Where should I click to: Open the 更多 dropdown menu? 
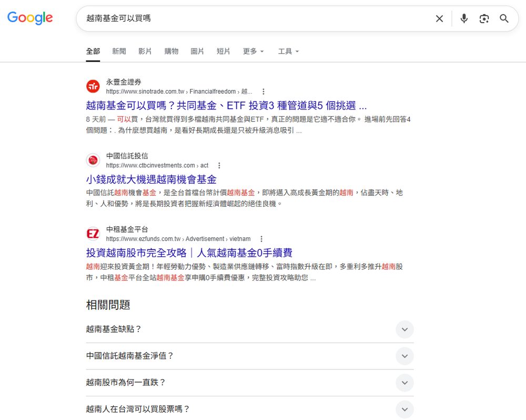(x=254, y=52)
